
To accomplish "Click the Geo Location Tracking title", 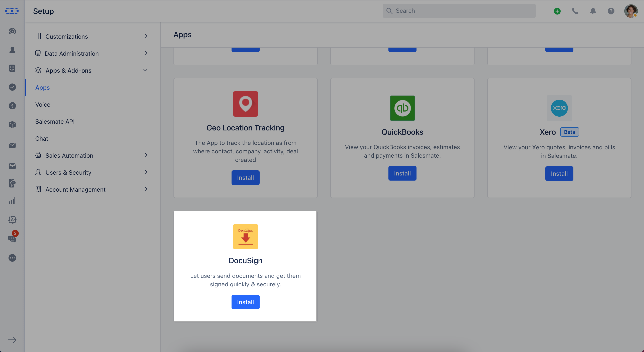I will 245,128.
